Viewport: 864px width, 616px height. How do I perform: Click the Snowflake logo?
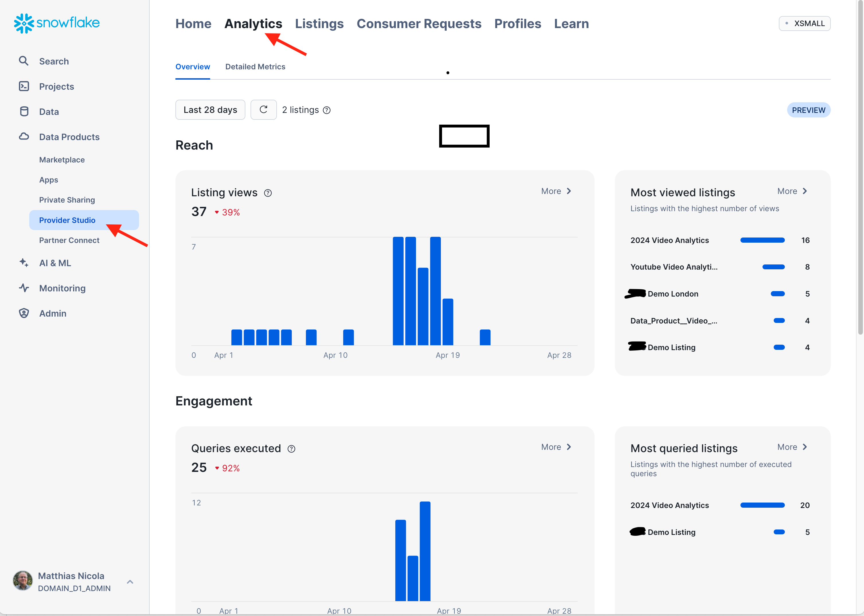tap(56, 23)
